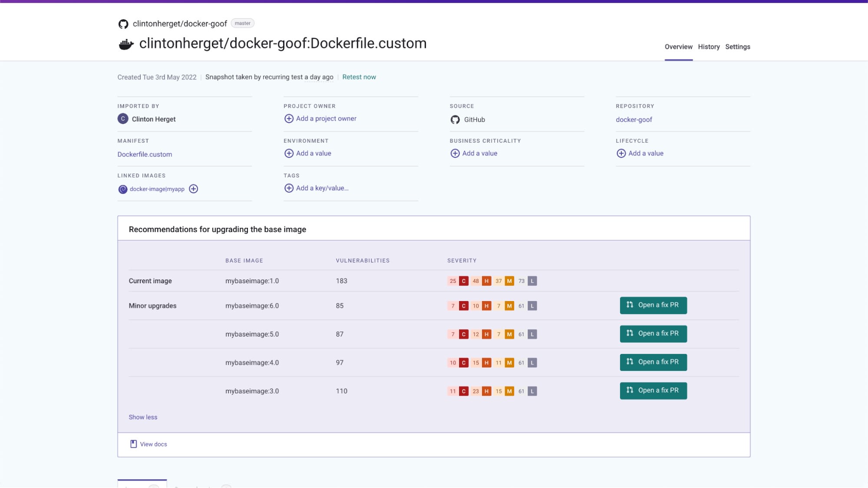
Task: Click the GitHub octocat icon beside clintonherget/docker-goof
Action: [x=123, y=24]
